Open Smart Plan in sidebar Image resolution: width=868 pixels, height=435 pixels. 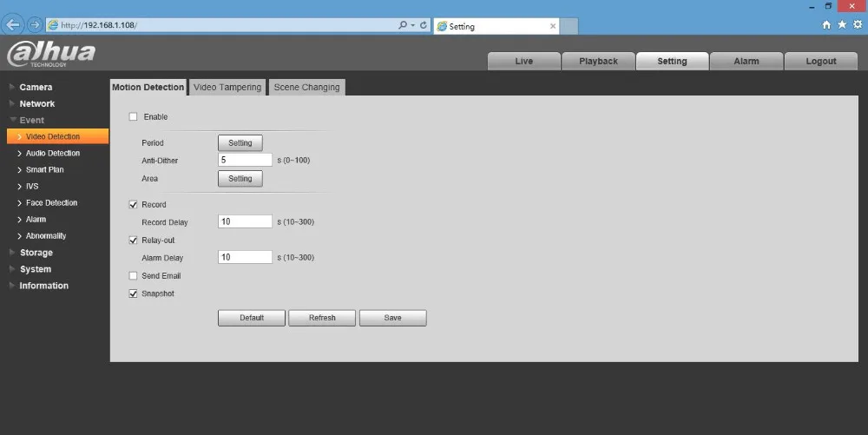pyautogui.click(x=44, y=169)
